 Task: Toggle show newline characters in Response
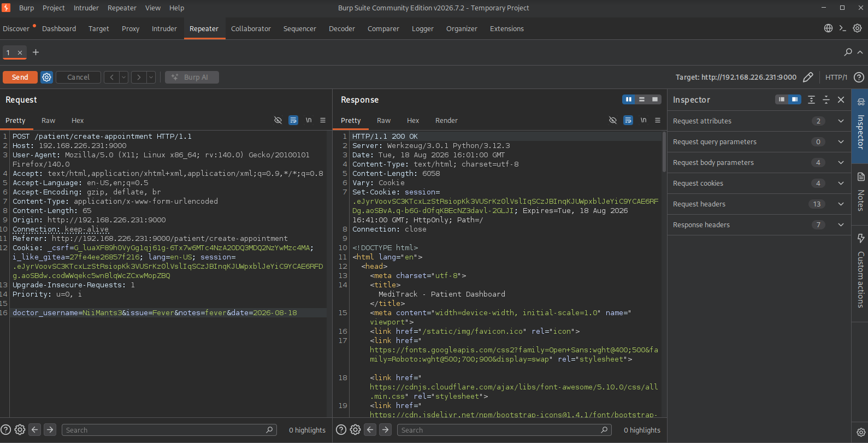tap(643, 120)
